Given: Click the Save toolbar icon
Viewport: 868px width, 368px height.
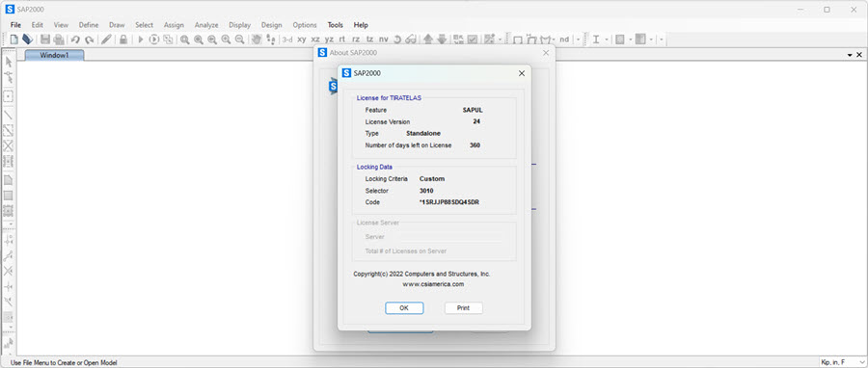Looking at the screenshot, I should 45,39.
